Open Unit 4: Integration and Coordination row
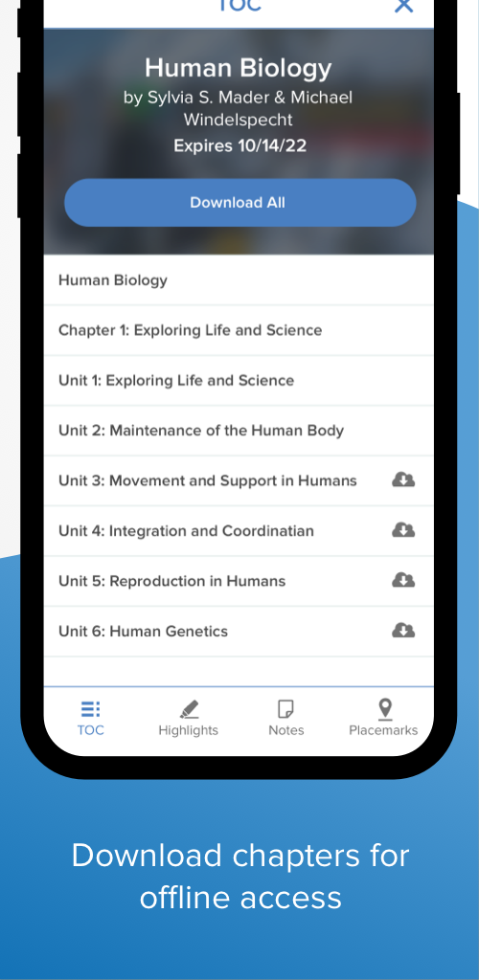Image resolution: width=479 pixels, height=980 pixels. coord(239,530)
